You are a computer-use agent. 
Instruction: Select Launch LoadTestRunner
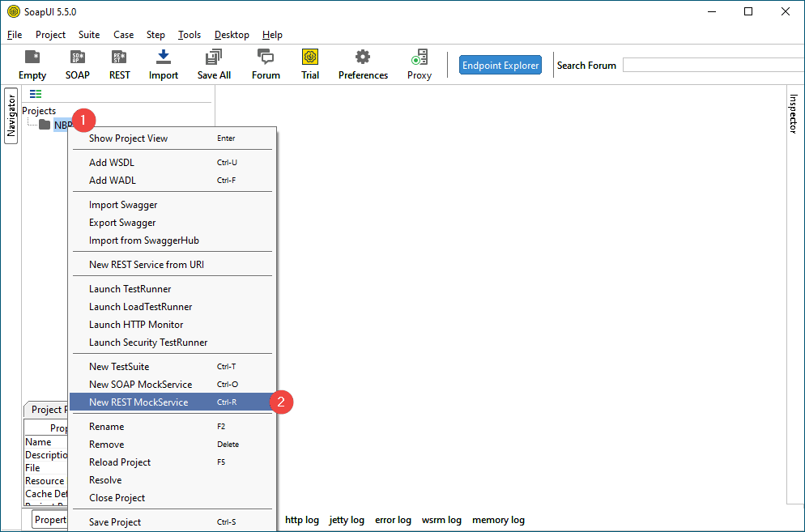coord(172,307)
